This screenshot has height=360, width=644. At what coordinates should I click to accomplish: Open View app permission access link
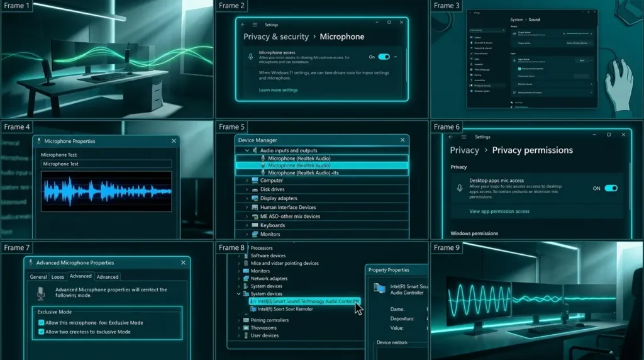[499, 211]
